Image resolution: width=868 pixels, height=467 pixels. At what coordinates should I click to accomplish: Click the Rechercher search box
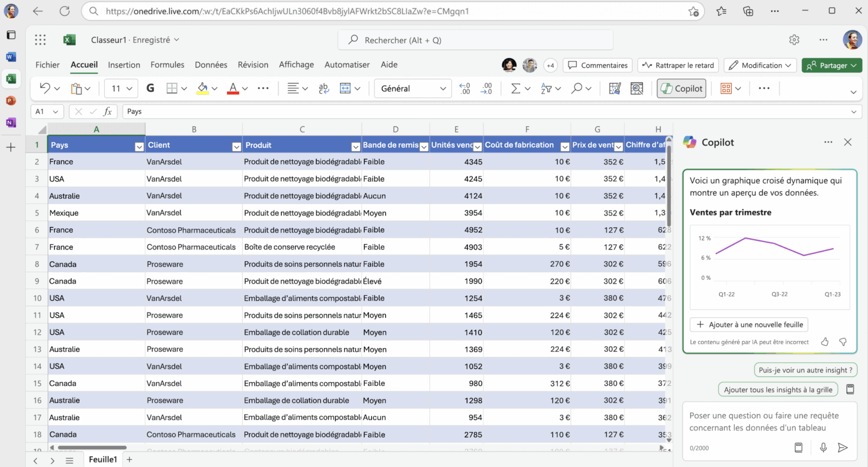point(476,40)
